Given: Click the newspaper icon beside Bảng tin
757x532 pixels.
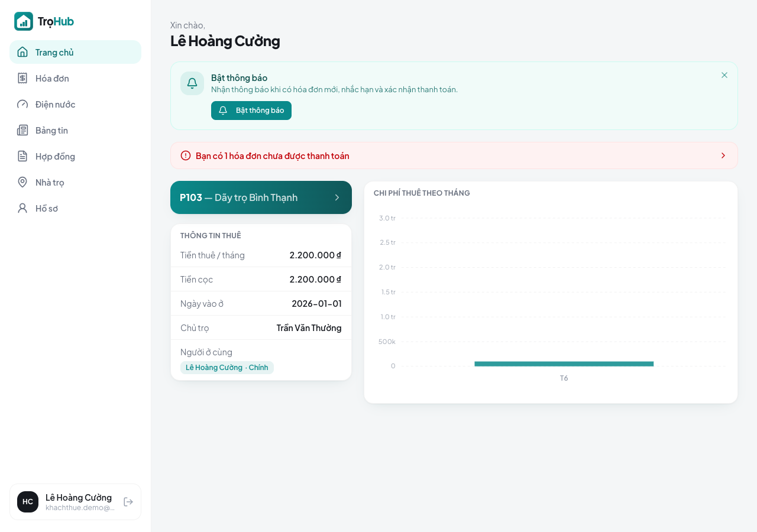Looking at the screenshot, I should 22,130.
